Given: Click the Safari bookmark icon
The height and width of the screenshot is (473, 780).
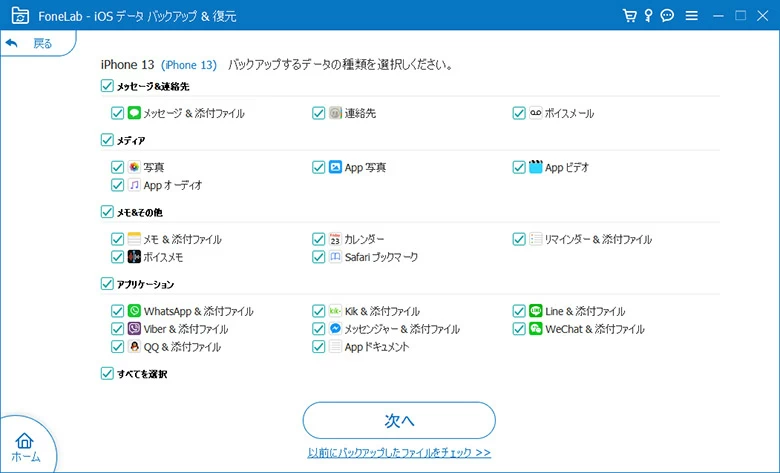Looking at the screenshot, I should coord(335,257).
